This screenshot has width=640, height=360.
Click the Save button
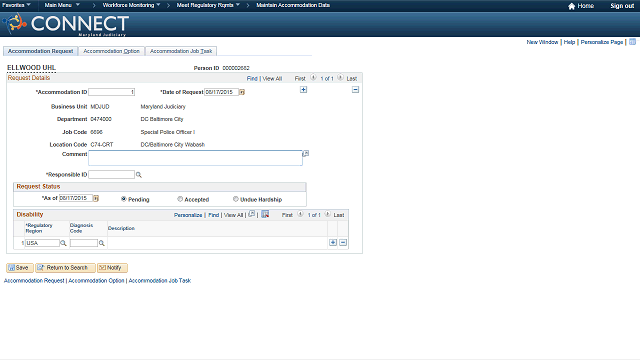coord(20,268)
